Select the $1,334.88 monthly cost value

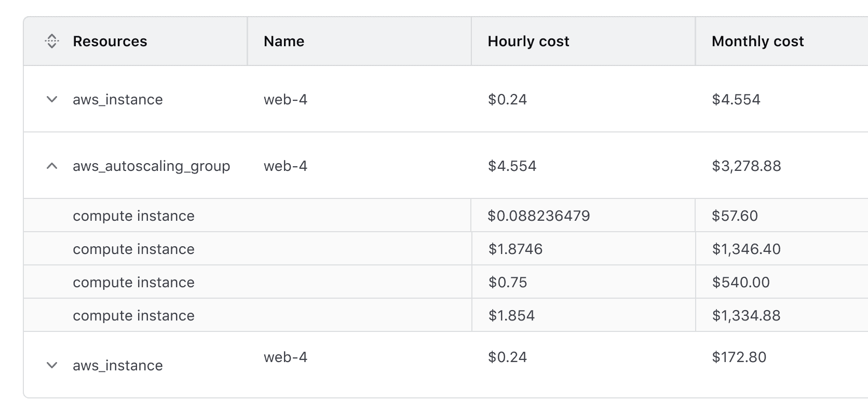tap(746, 315)
